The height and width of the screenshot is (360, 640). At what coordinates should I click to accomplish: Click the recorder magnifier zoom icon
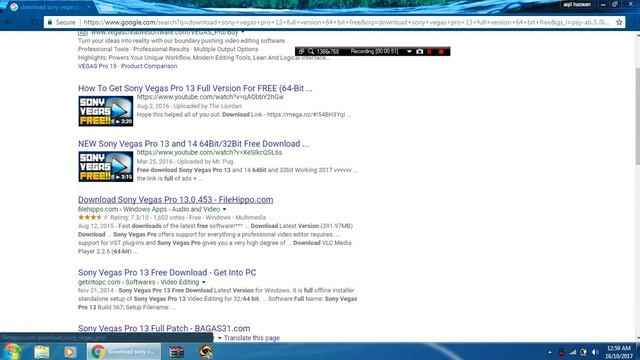coord(311,51)
